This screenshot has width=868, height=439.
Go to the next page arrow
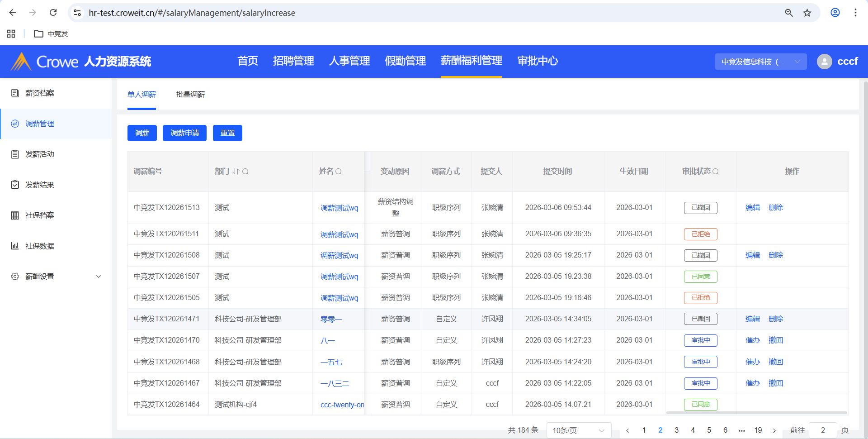point(774,430)
